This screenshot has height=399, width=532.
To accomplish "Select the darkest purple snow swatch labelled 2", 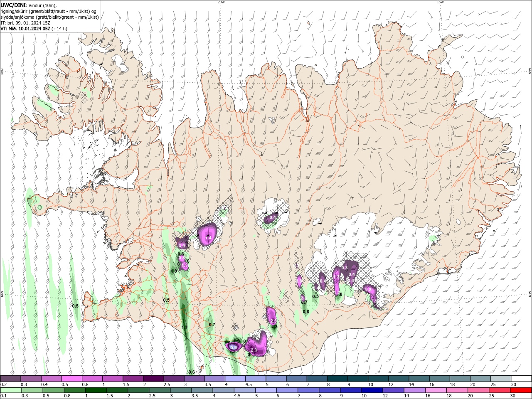I will point(153,379).
